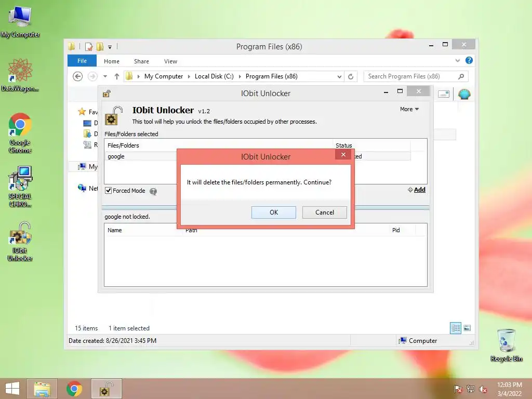Switch to details view icon

coord(455,328)
